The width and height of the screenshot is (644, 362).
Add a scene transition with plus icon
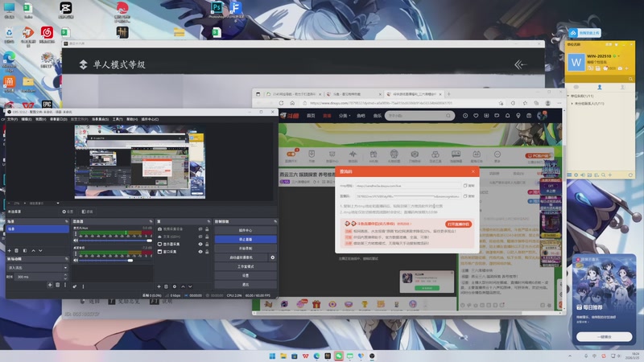tap(50, 285)
